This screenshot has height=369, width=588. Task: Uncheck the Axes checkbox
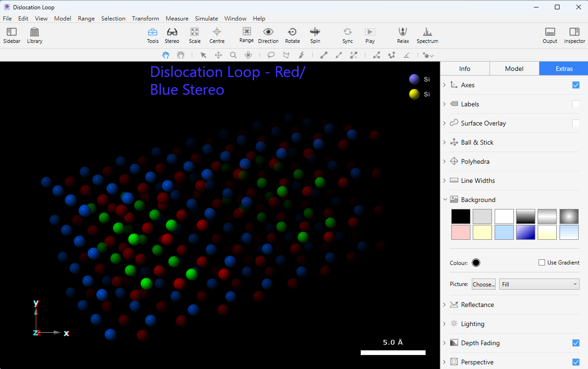576,85
